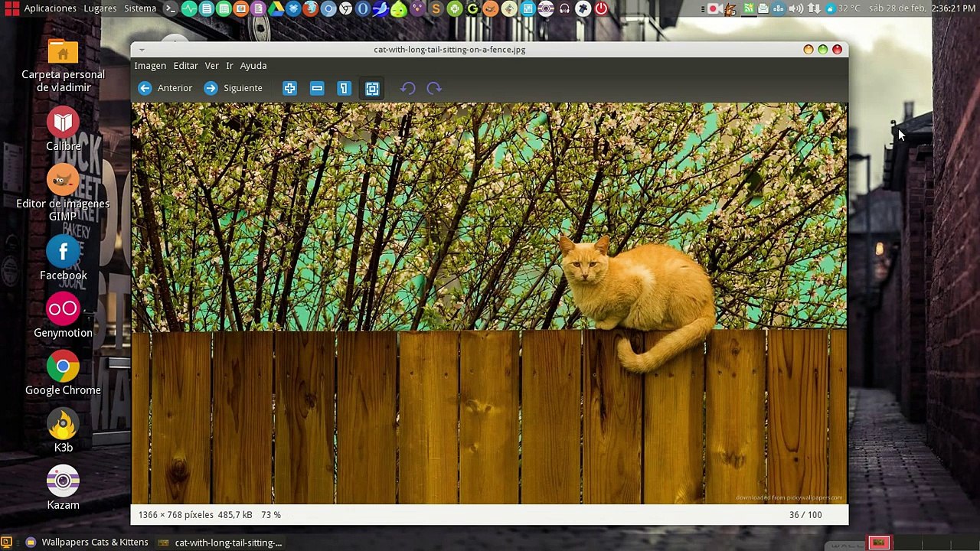Open the Ir menu
The height and width of the screenshot is (551, 980).
pyautogui.click(x=230, y=66)
